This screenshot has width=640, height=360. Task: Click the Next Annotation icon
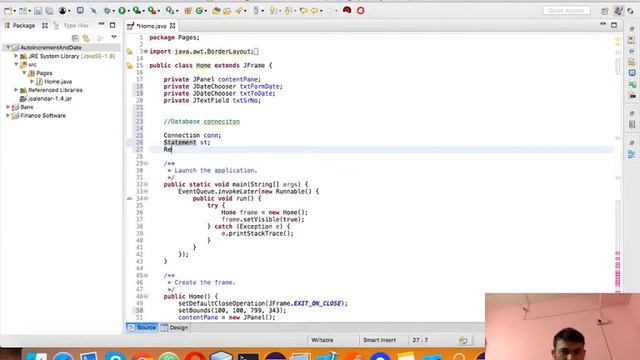273,11
